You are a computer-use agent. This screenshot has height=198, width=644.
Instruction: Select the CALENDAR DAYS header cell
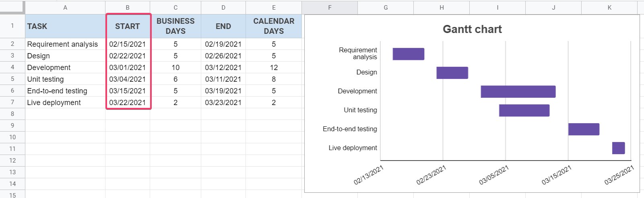point(274,27)
